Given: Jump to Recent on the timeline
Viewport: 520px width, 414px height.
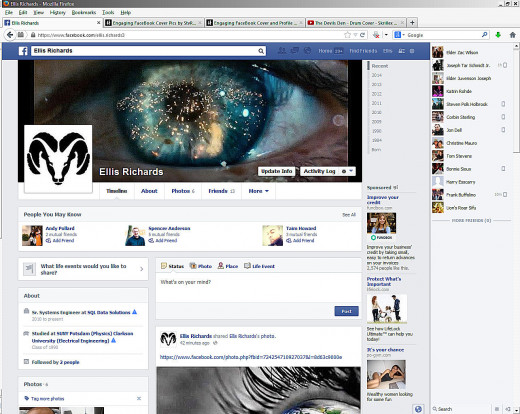Looking at the screenshot, I should [380, 66].
